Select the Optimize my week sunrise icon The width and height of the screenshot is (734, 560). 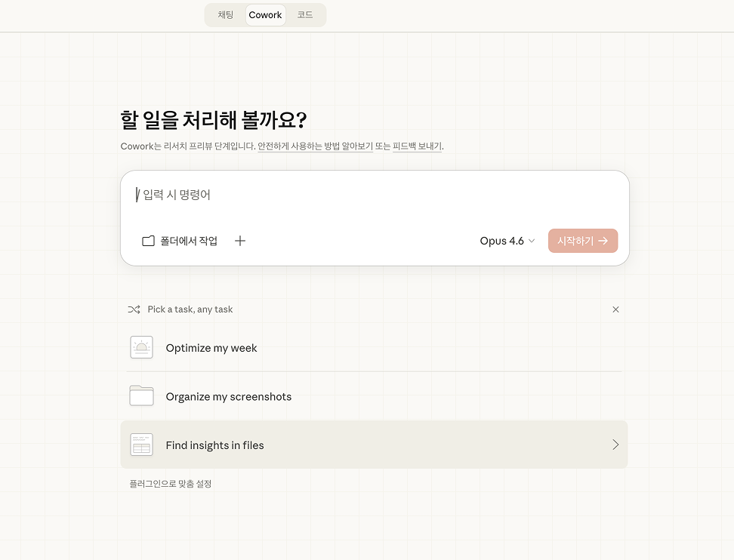tap(141, 347)
